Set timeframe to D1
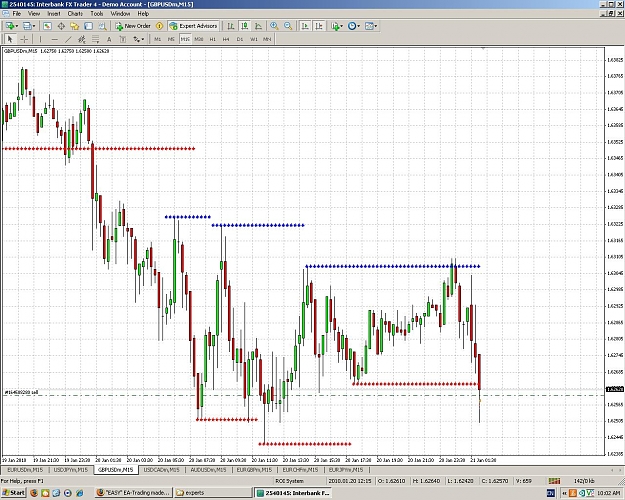The width and height of the screenshot is (625, 500). coord(240,39)
